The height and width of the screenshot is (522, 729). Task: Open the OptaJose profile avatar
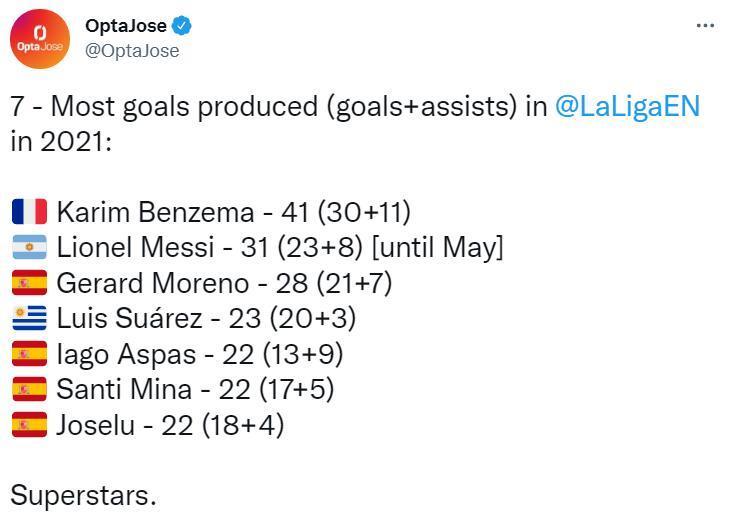pos(40,39)
